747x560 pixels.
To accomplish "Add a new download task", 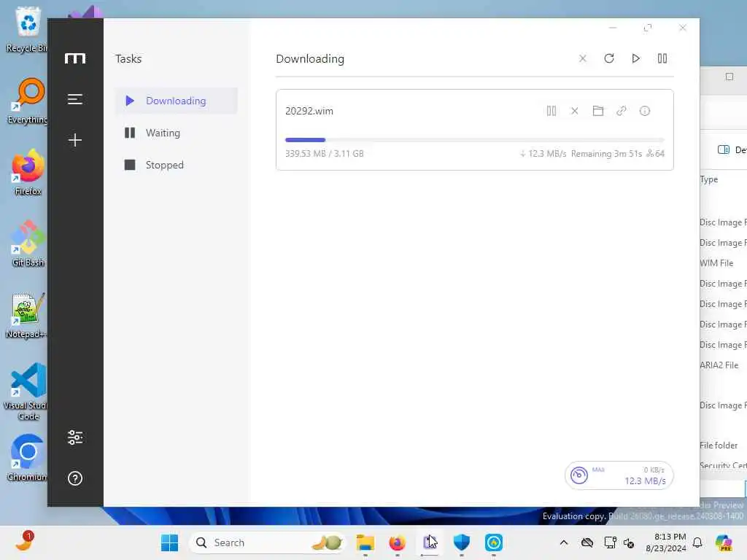I will tap(75, 140).
